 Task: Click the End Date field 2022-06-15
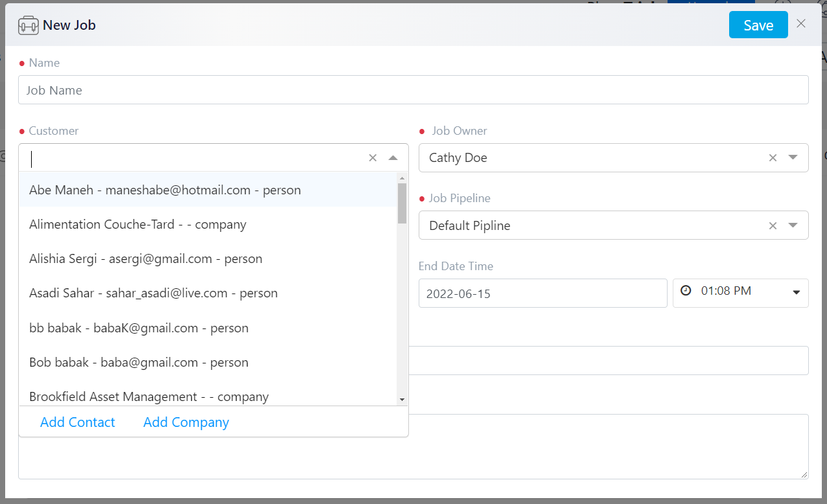click(x=543, y=293)
